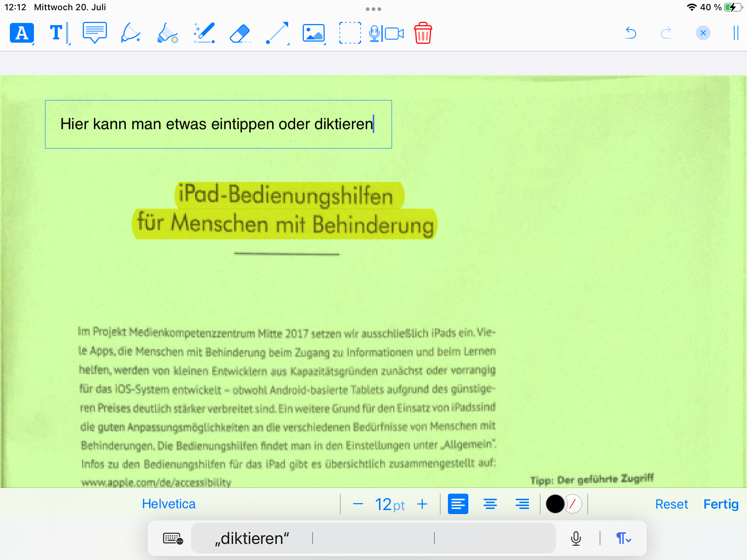Select the dashed rectangle selection tool
This screenshot has width=747, height=560.
click(350, 33)
